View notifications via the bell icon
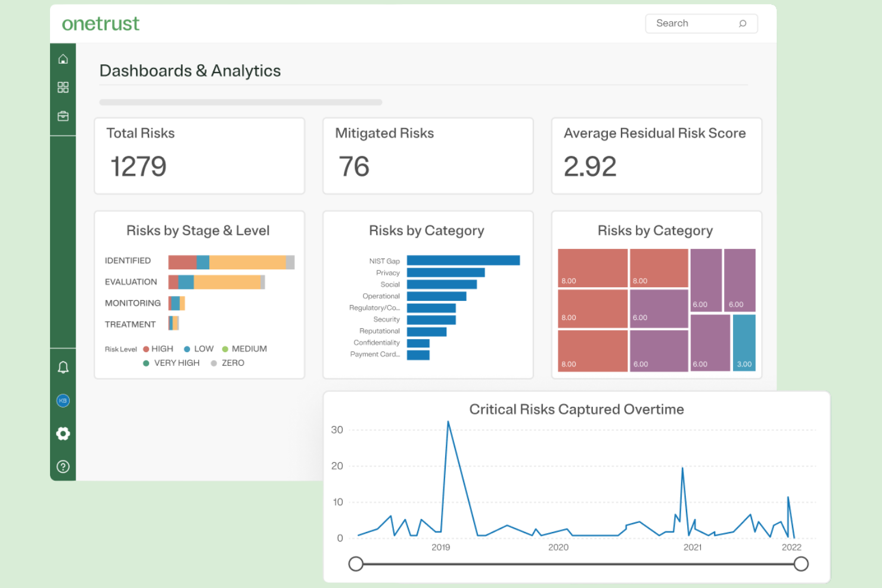 (63, 367)
